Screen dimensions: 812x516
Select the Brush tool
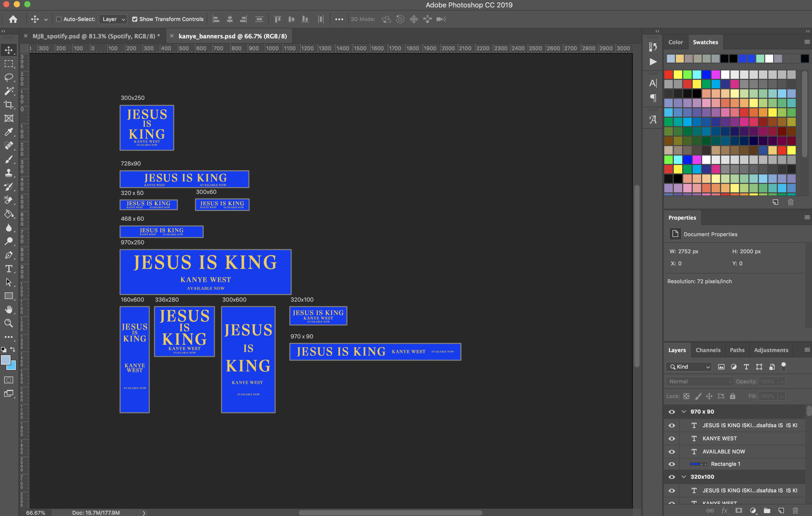pos(9,159)
